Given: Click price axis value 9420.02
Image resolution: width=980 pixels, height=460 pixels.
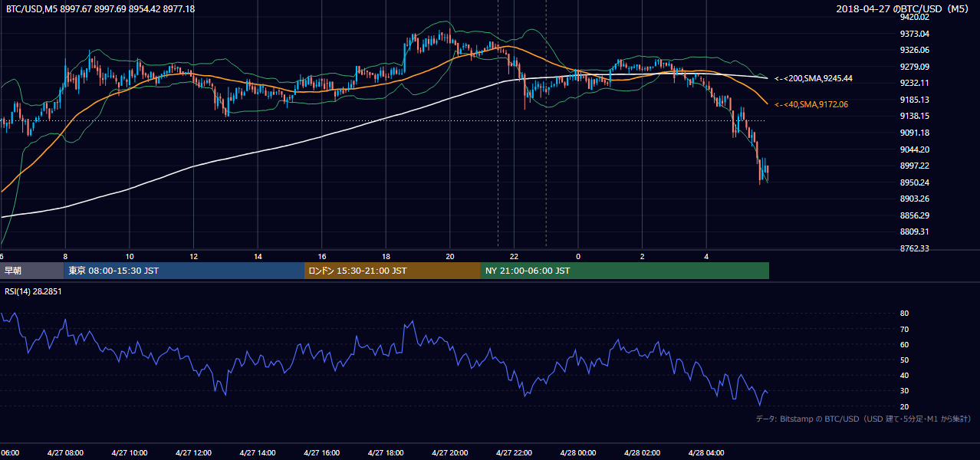Looking at the screenshot, I should point(914,17).
